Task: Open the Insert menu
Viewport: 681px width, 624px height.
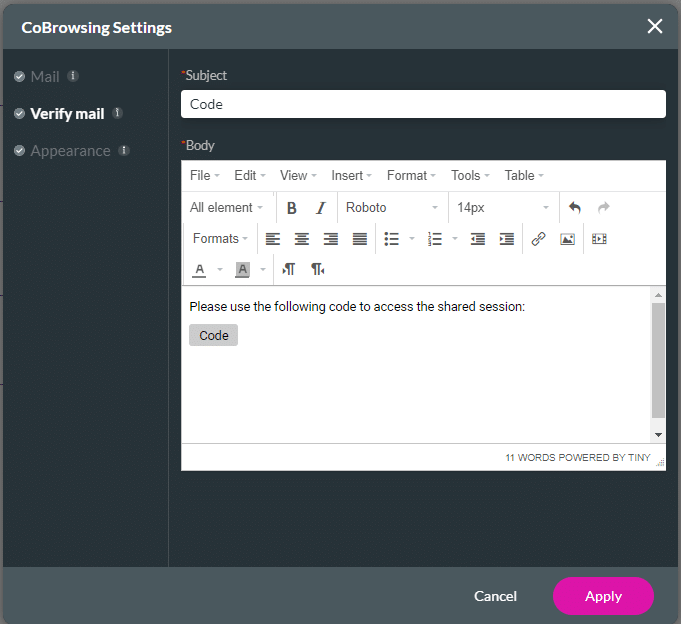Action: pos(351,175)
